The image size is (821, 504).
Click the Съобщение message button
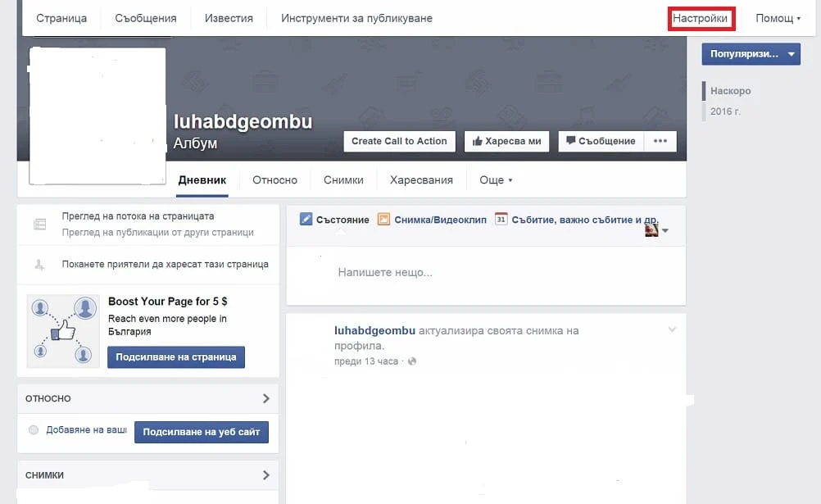click(601, 142)
